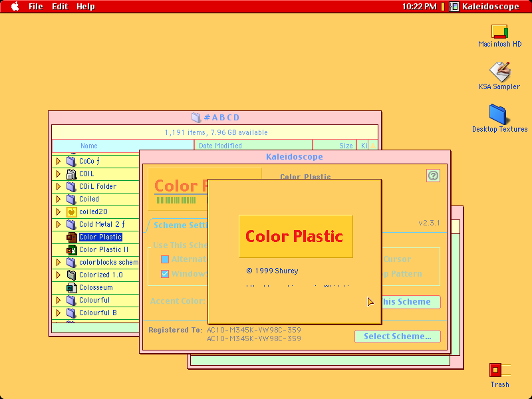The width and height of the screenshot is (532, 399).
Task: Expand the Coiled folder disclosure triangle
Action: coord(59,199)
